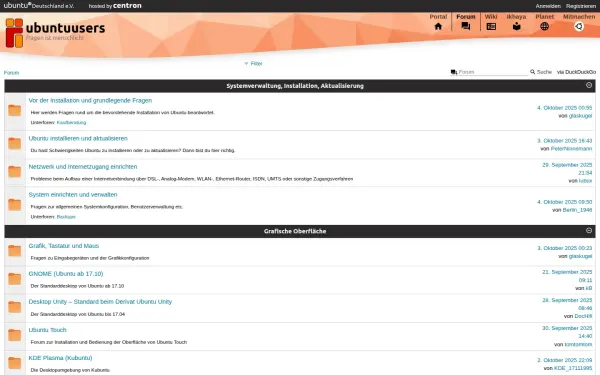
Task: Click the Forum breadcrumb link
Action: pyautogui.click(x=11, y=73)
